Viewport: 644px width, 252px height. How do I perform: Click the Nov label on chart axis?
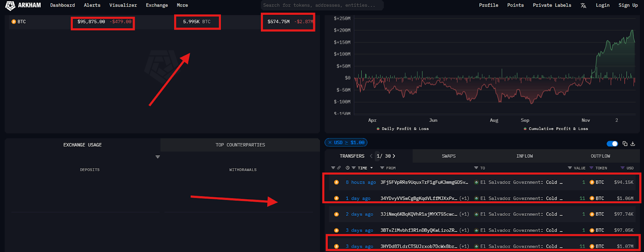pos(586,120)
